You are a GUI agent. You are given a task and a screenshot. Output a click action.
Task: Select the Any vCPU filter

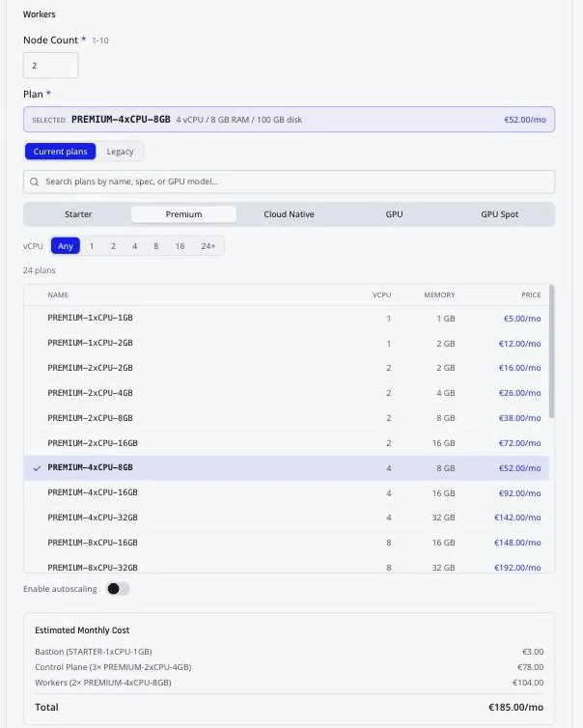point(66,246)
